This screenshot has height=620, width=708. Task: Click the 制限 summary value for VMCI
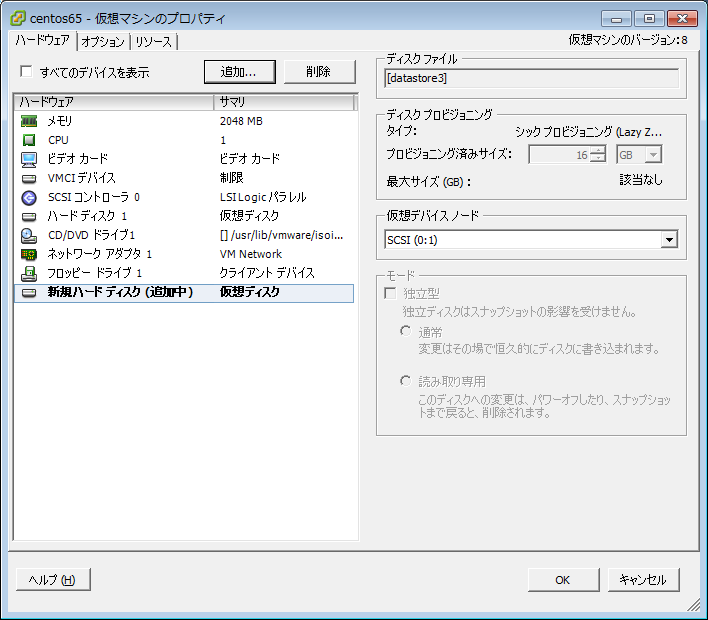(231, 178)
